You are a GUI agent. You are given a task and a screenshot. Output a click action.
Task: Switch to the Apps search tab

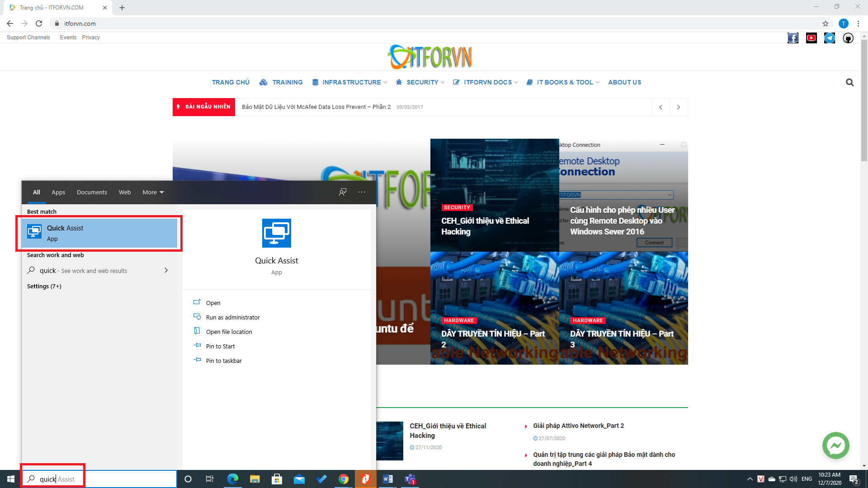tap(58, 192)
